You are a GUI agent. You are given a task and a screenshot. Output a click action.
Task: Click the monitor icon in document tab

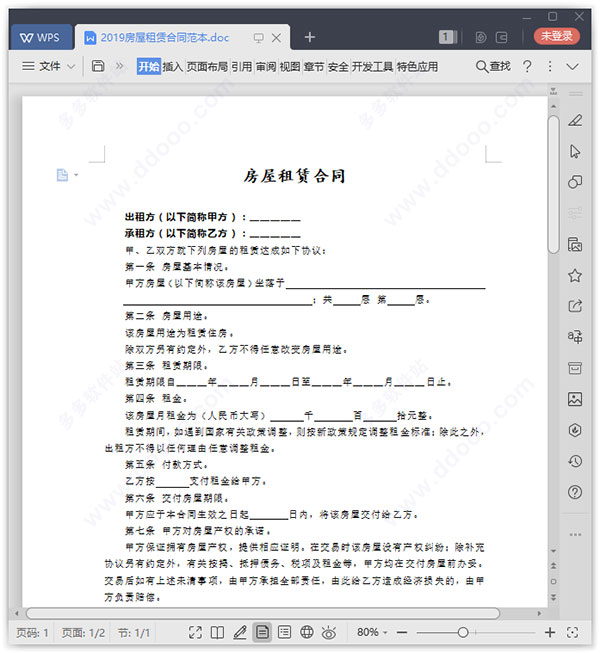click(258, 38)
